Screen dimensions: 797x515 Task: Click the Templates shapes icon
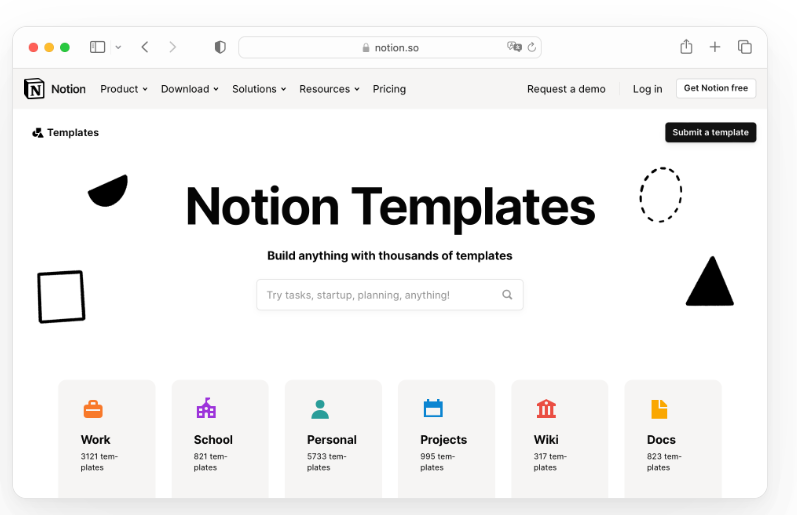(38, 133)
